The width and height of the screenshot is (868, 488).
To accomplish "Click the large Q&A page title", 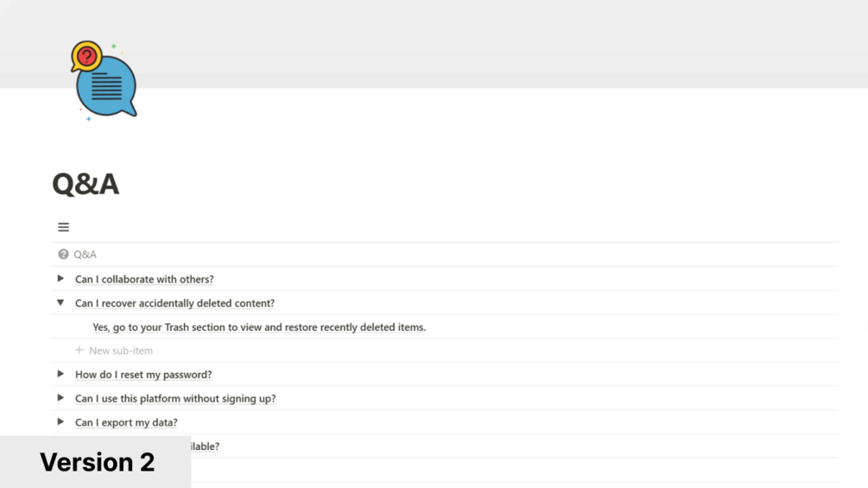I will tap(86, 184).
